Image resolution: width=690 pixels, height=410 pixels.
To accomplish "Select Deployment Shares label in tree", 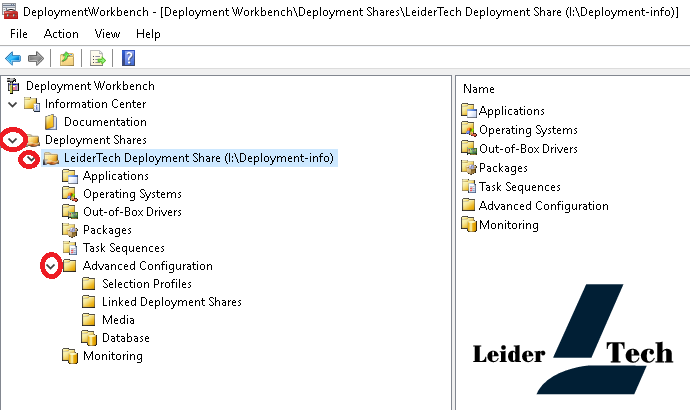I will tap(96, 140).
